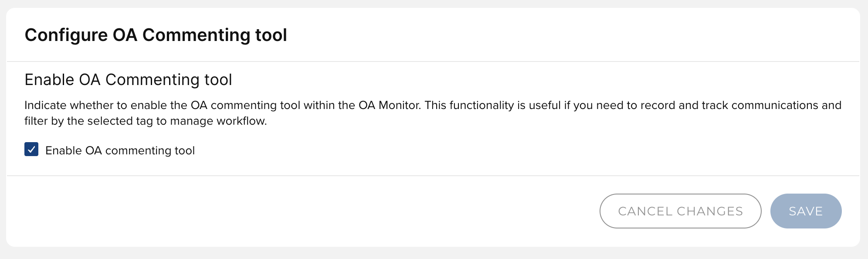868x259 pixels.
Task: Click the word "tool" in the checkbox label
Action: 185,150
